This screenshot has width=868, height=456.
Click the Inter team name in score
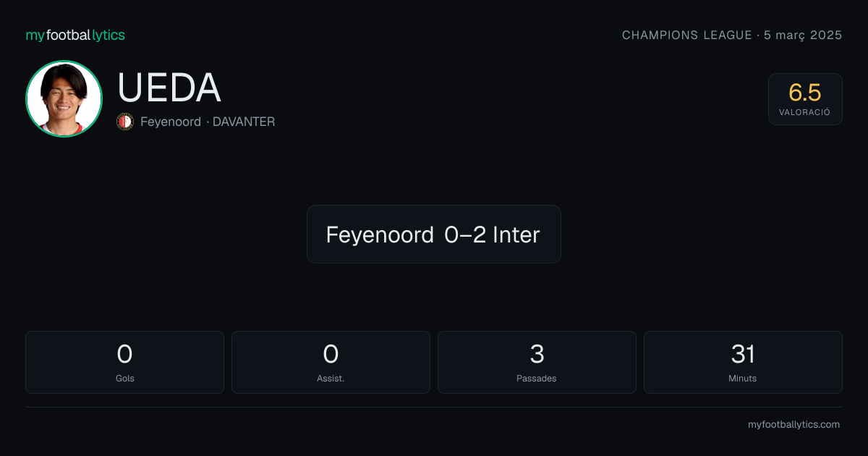[516, 235]
